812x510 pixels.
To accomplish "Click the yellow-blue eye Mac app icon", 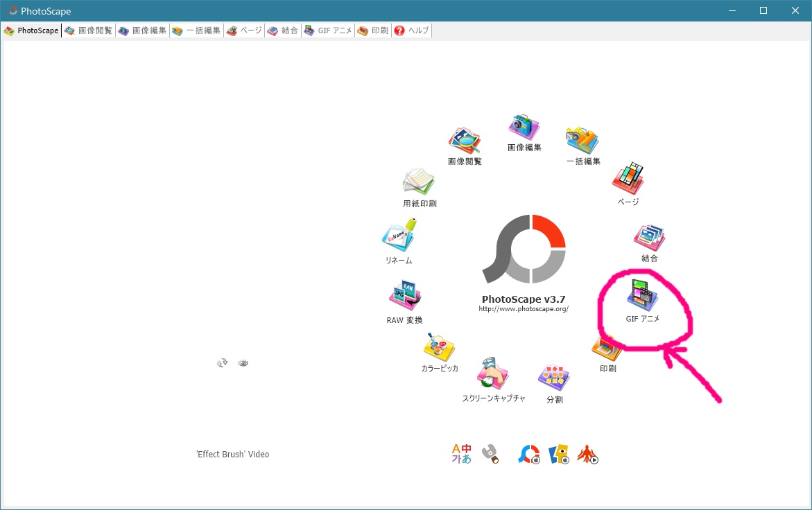I will [559, 454].
